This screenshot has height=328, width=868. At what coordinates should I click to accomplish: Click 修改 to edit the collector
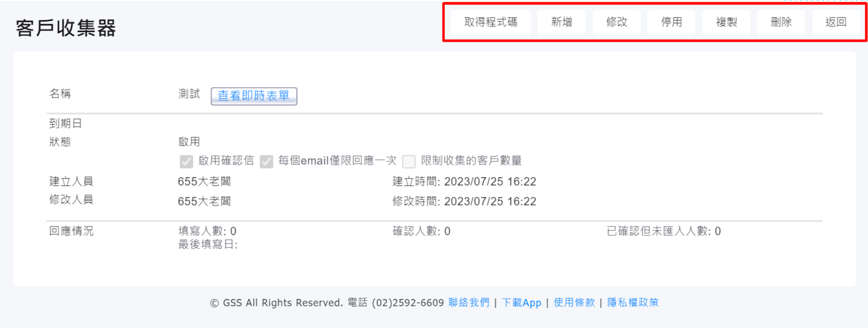(616, 22)
